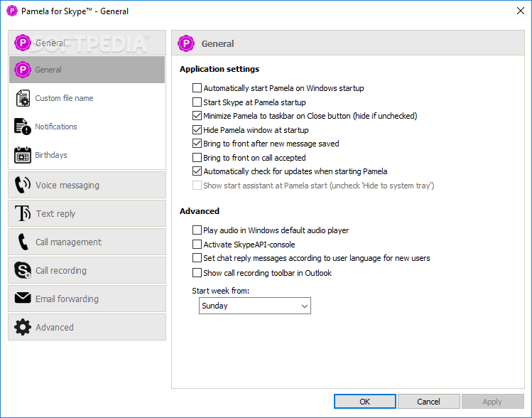Check Start Skype at Pamela startup
This screenshot has height=418, width=532.
[x=197, y=102]
